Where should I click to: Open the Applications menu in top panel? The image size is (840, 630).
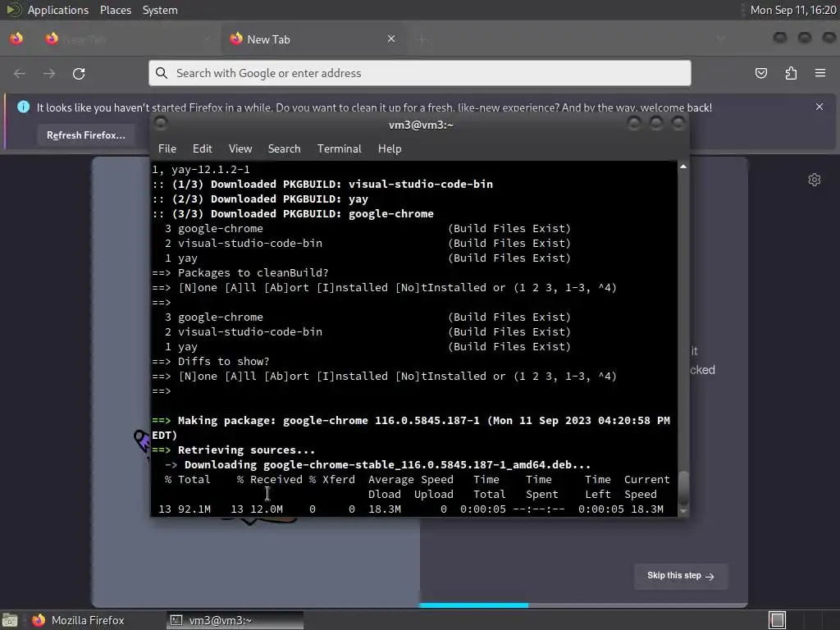tap(58, 10)
